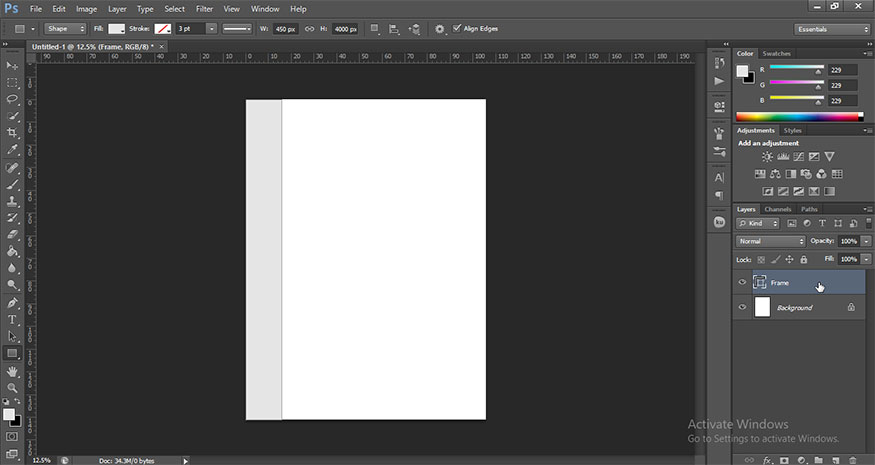Toggle lock position

tap(789, 260)
